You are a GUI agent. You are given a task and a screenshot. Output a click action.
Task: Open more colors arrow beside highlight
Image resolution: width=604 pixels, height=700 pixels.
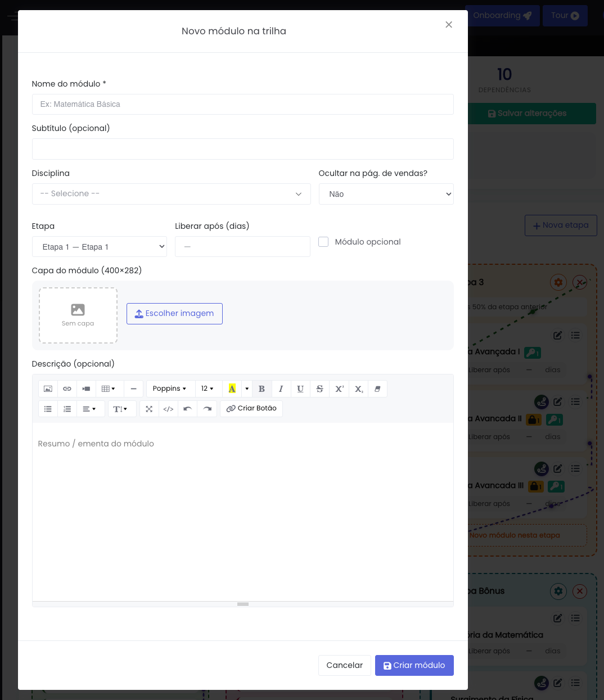247,389
